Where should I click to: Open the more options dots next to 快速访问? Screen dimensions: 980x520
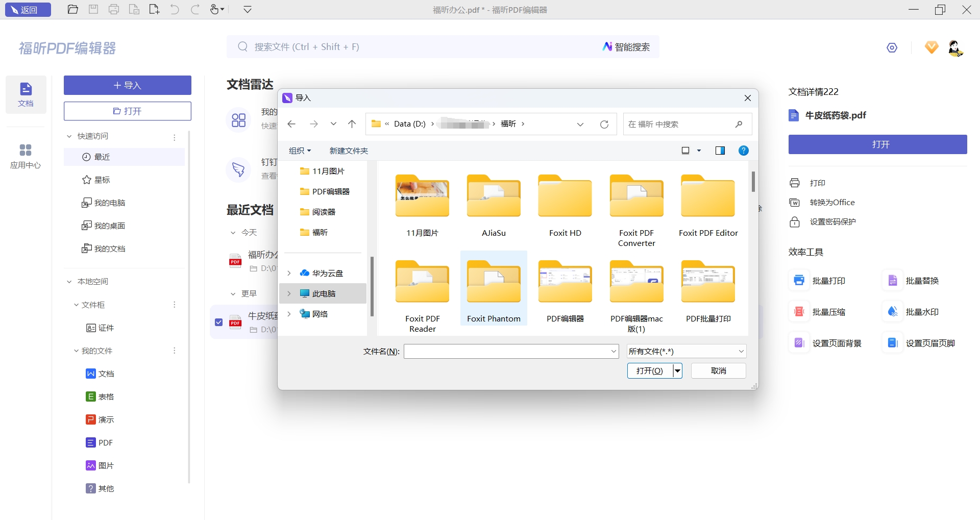click(175, 137)
